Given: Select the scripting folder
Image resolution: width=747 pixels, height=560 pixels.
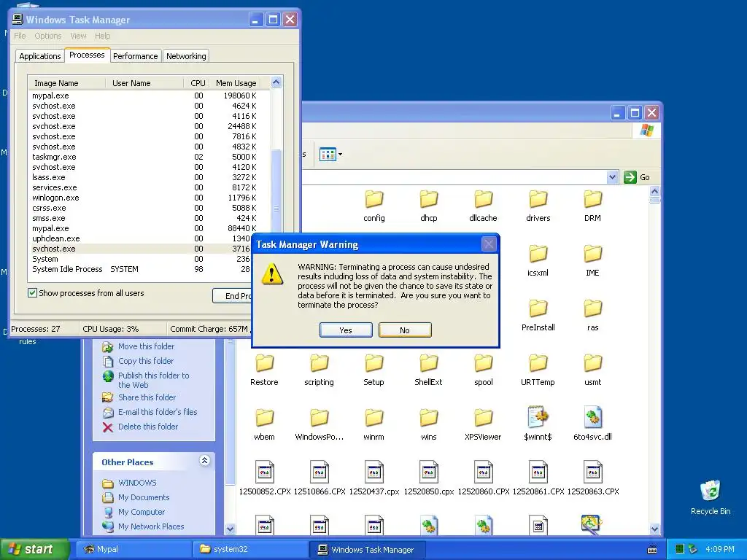Looking at the screenshot, I should click(320, 370).
